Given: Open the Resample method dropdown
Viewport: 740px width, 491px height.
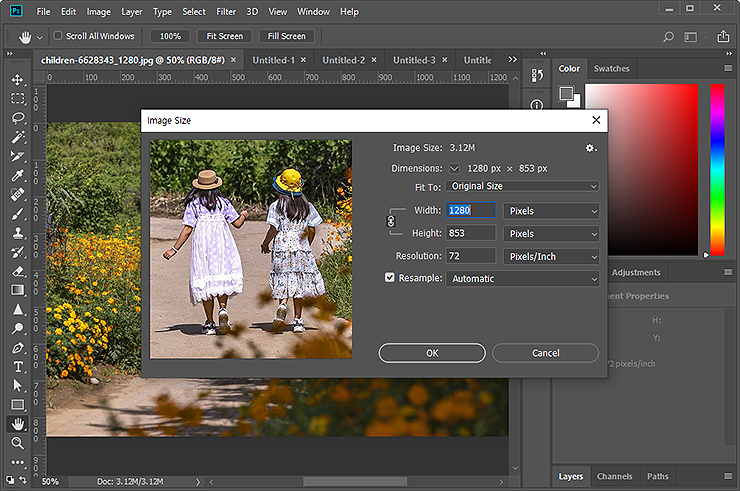Looking at the screenshot, I should click(x=523, y=278).
